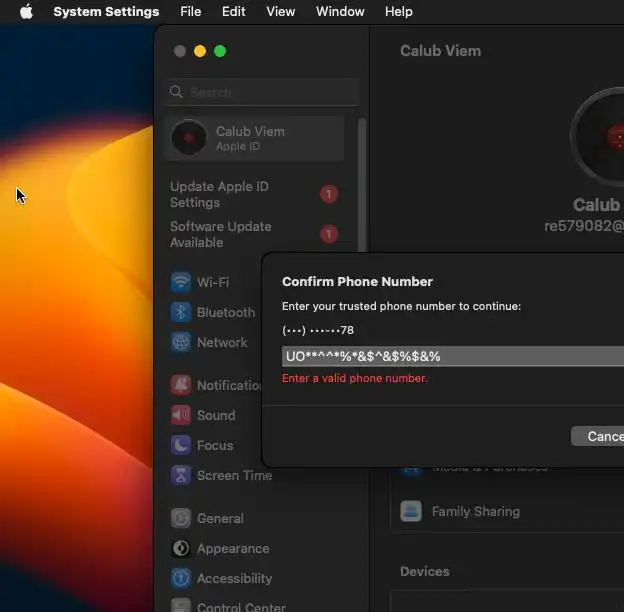Click the masked phone hint ending in 78

[x=318, y=330]
